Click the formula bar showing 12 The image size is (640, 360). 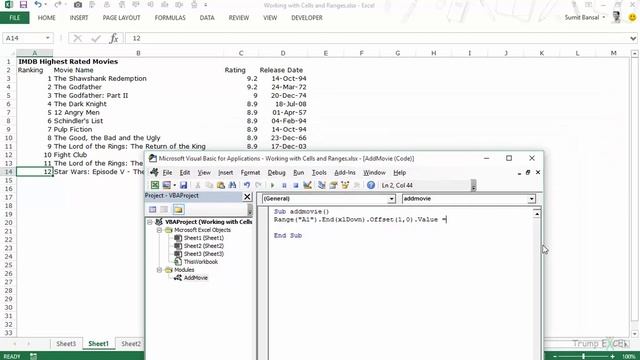coord(377,38)
